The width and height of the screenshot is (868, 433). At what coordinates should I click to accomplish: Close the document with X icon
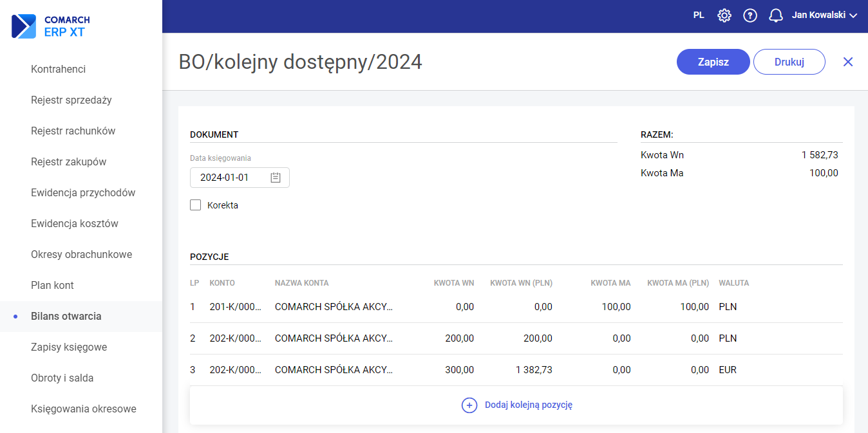[x=848, y=62]
